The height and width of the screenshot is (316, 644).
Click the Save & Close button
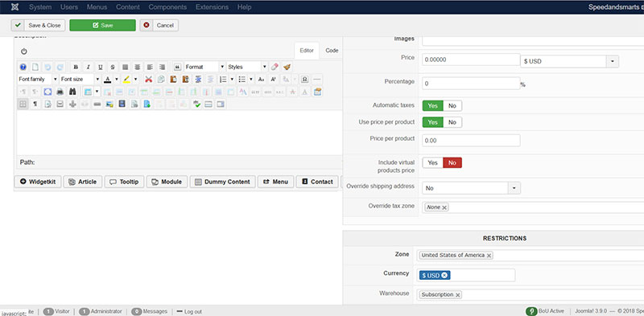38,26
